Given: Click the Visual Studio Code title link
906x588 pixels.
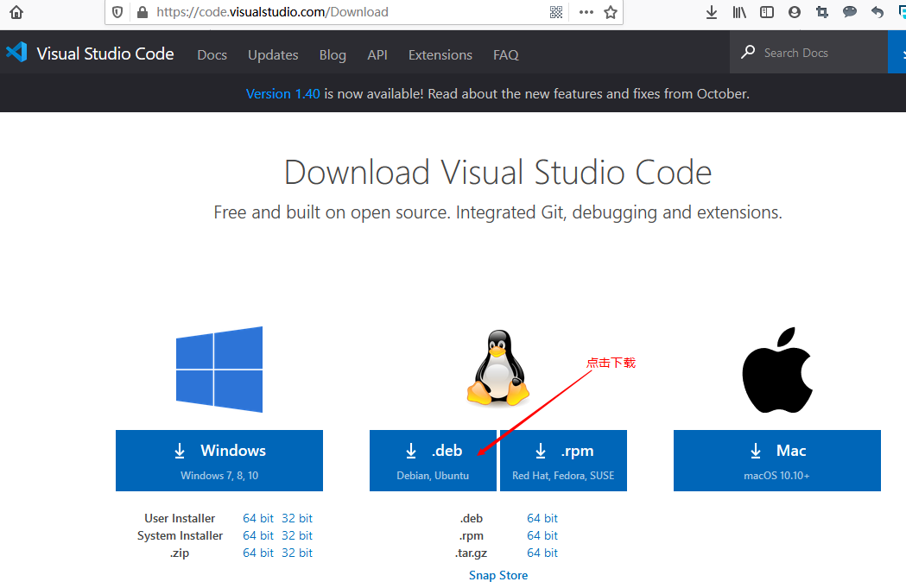Looking at the screenshot, I should coord(105,54).
